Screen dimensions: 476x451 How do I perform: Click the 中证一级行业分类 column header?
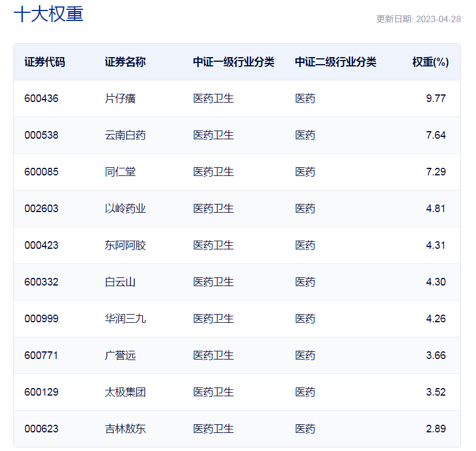234,62
